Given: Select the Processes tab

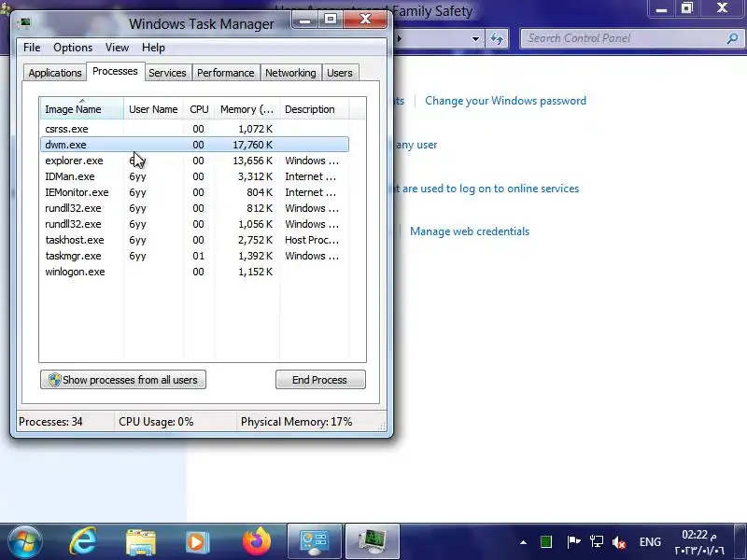Looking at the screenshot, I should click(x=115, y=72).
